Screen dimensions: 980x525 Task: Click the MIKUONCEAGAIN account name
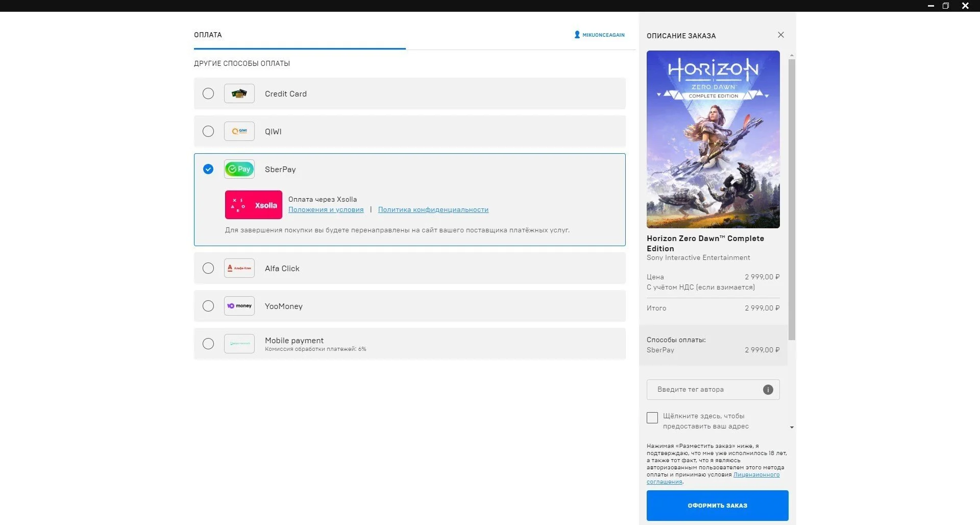click(x=604, y=35)
